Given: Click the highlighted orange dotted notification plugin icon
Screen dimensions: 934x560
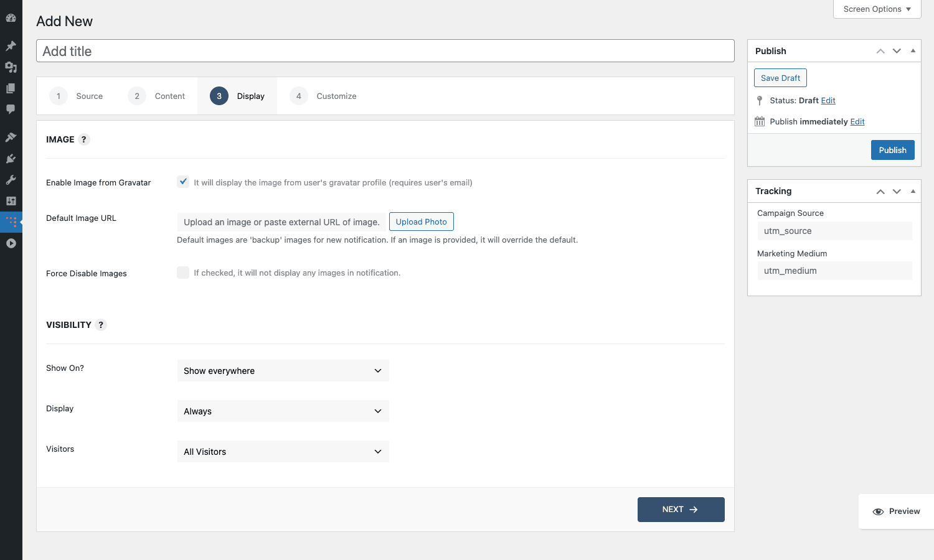Looking at the screenshot, I should tap(11, 222).
